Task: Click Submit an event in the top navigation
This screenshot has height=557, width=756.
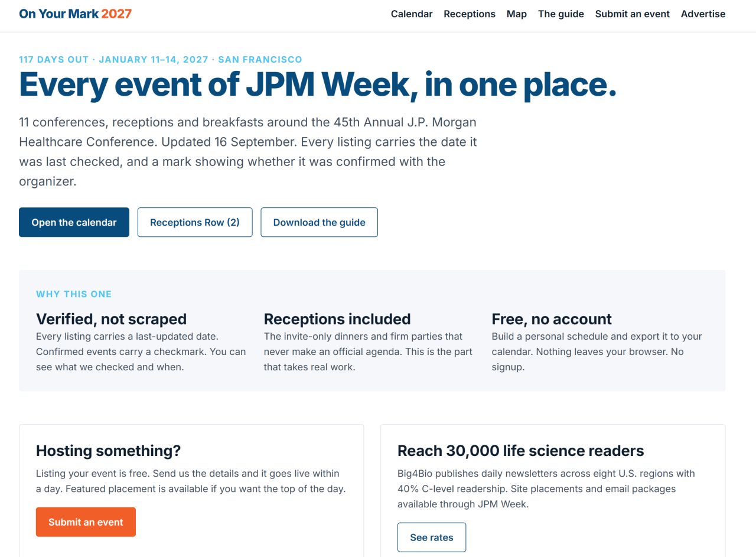Action: pos(633,14)
